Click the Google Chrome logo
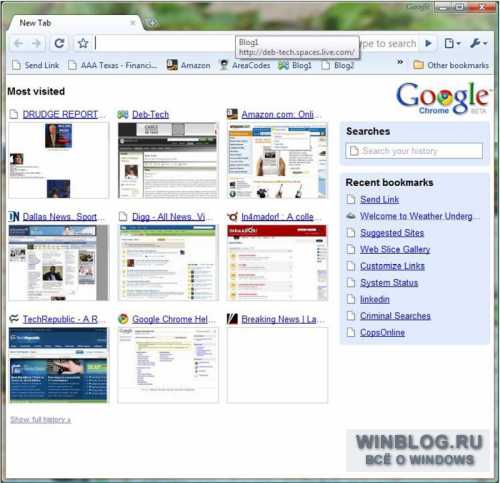The height and width of the screenshot is (483, 500). (443, 98)
